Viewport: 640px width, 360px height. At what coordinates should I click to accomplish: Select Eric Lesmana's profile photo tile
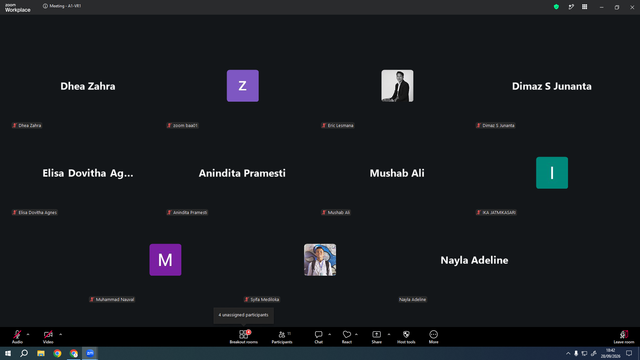tap(397, 86)
